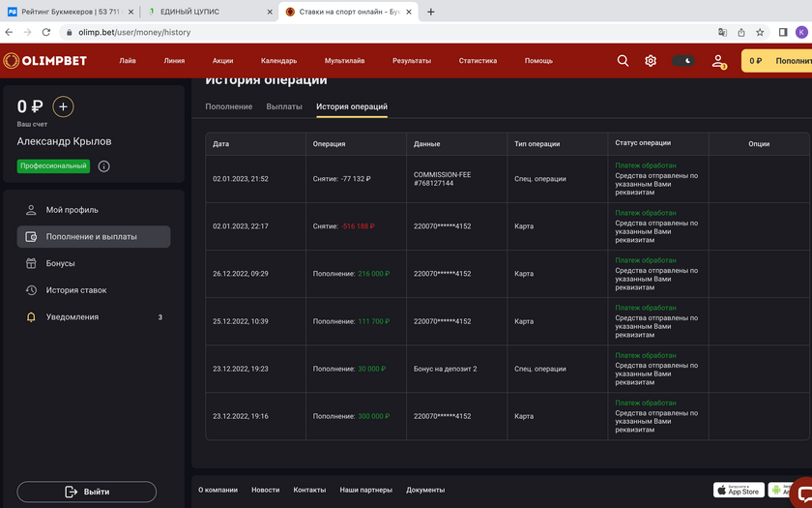Toggle the dark mode switch
812x508 pixels.
tap(683, 61)
